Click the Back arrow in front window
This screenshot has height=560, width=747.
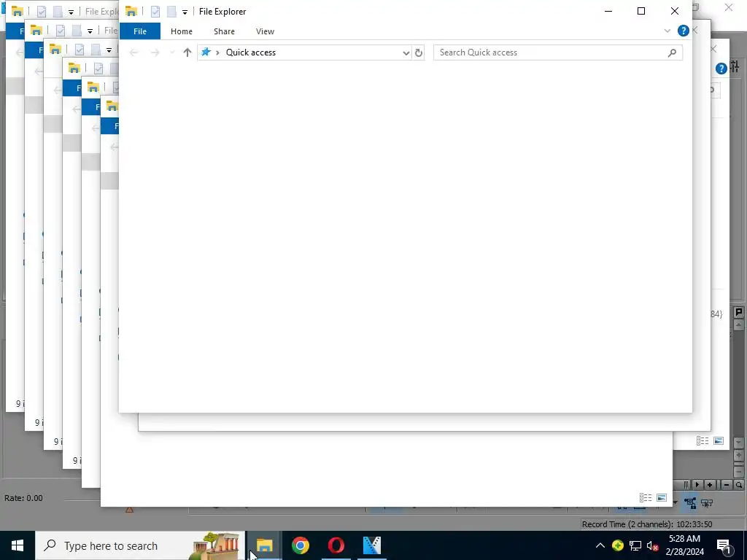click(x=134, y=52)
